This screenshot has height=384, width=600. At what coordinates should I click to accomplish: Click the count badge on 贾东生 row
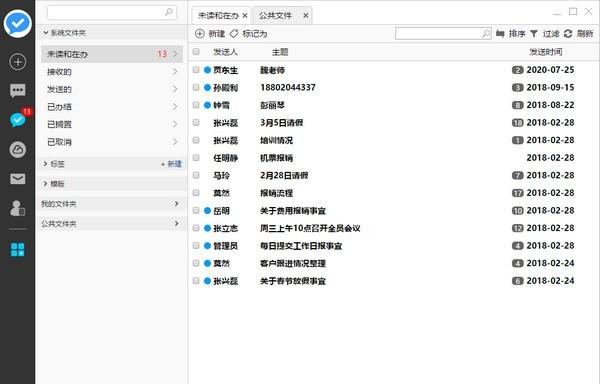coord(517,70)
